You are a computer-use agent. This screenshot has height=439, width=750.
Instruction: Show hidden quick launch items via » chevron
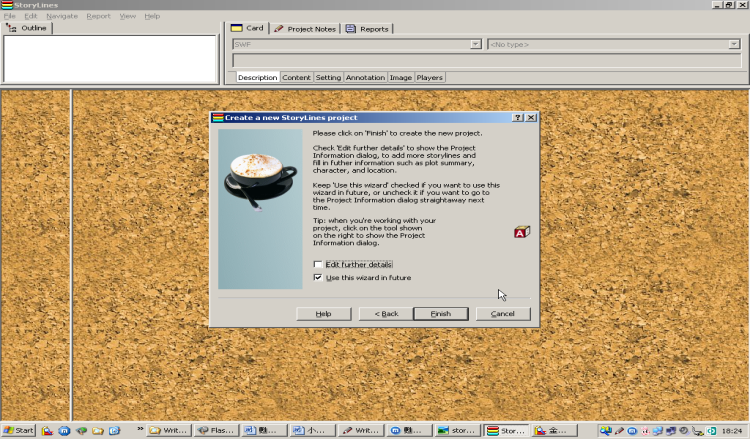point(140,428)
